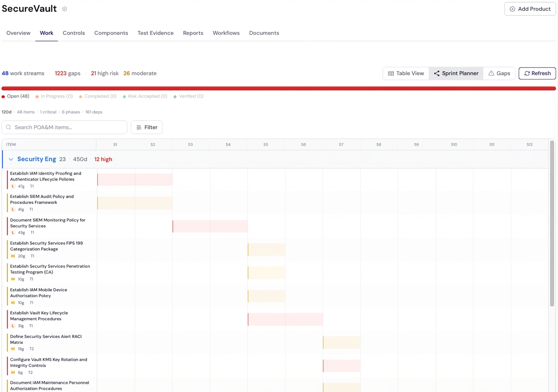Screen dimensions: 558x392
Task: Open the Workflows tab
Action: coord(226,33)
